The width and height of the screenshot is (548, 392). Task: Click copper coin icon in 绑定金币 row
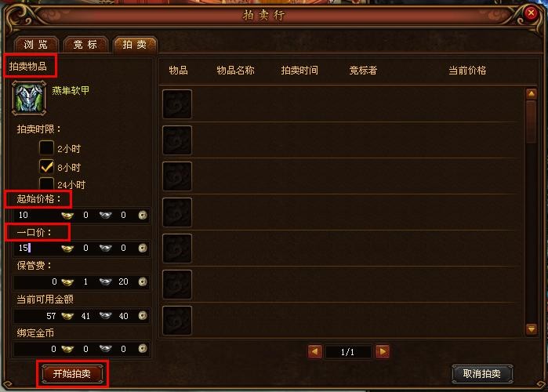(x=143, y=349)
